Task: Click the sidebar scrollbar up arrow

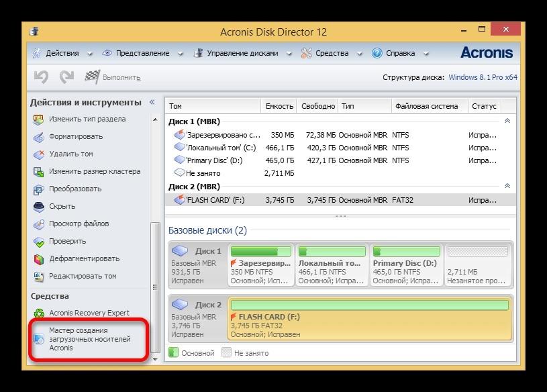Action: [x=155, y=119]
